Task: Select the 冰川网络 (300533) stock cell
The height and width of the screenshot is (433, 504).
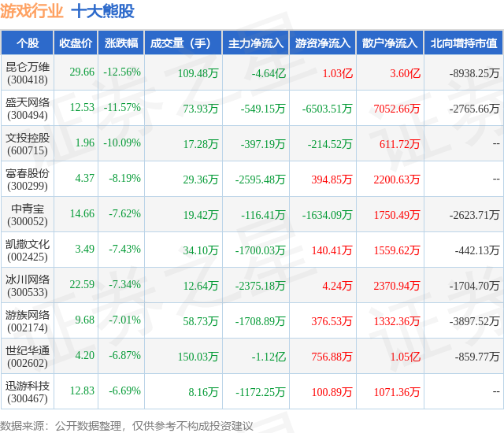Action: point(28,286)
